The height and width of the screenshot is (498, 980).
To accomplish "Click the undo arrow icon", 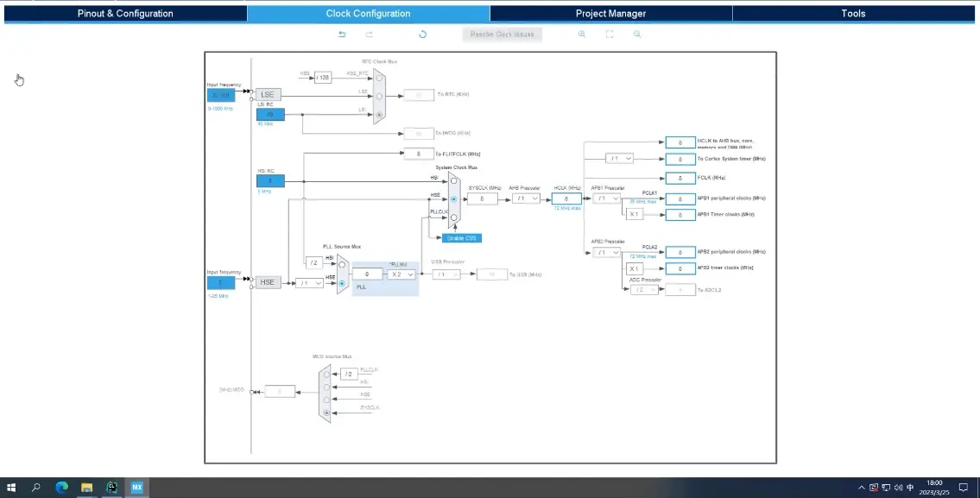I will click(x=342, y=34).
